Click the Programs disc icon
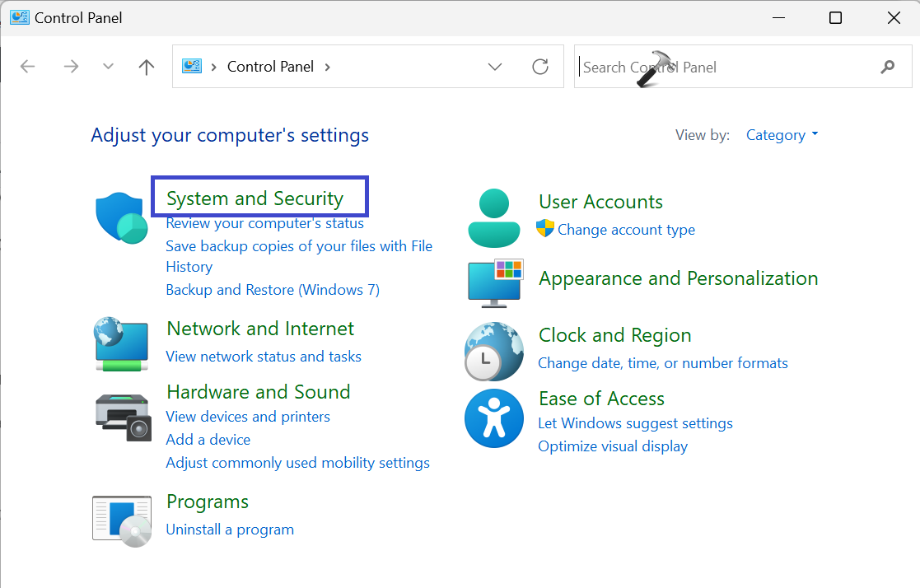920x588 pixels. click(x=122, y=520)
